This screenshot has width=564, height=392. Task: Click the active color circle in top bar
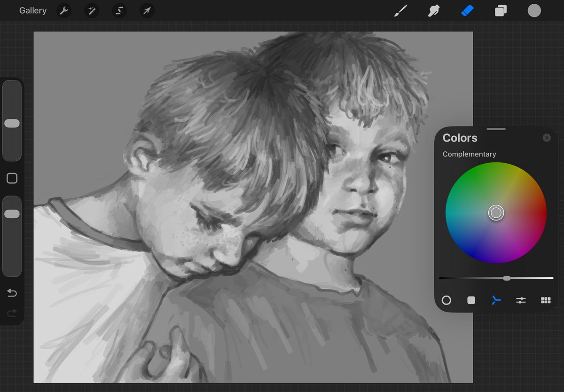pyautogui.click(x=534, y=10)
